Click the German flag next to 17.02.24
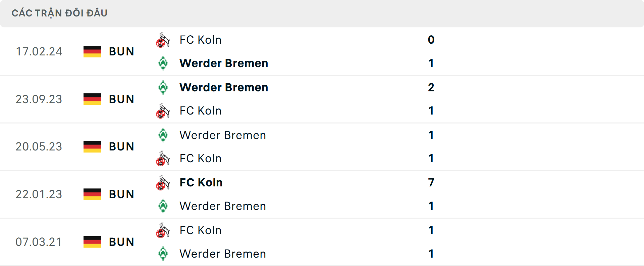This screenshot has width=644, height=266. pos(92,51)
